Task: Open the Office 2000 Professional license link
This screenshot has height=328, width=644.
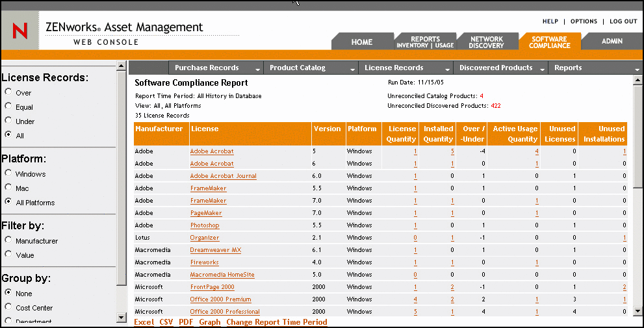Action: click(x=225, y=311)
